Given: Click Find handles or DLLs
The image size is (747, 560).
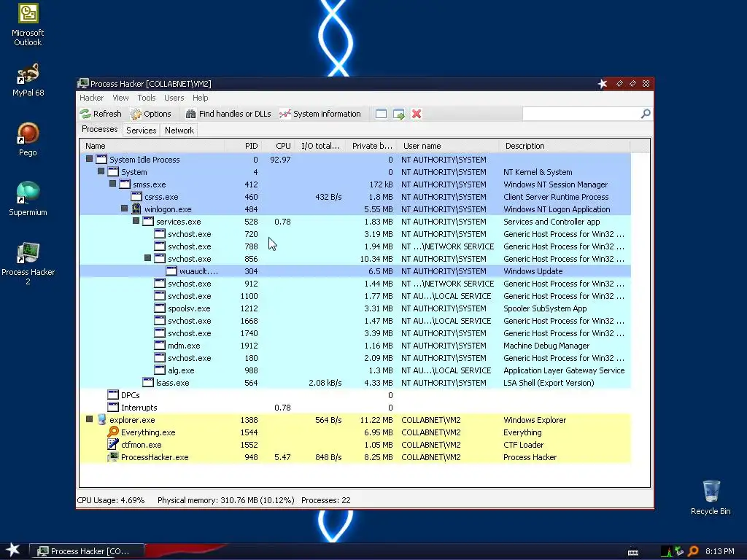Looking at the screenshot, I should (228, 114).
